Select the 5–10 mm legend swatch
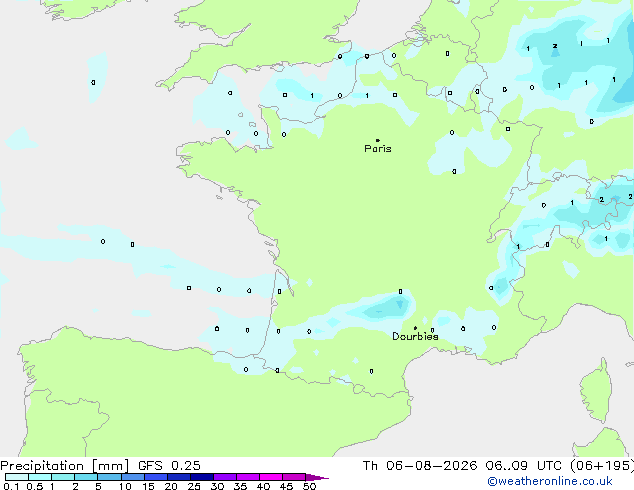The height and width of the screenshot is (490, 634). 109,477
